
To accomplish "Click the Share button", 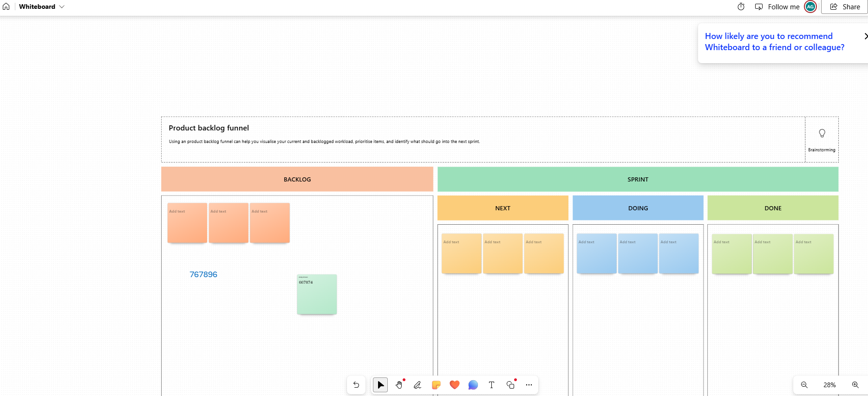I will (x=845, y=6).
